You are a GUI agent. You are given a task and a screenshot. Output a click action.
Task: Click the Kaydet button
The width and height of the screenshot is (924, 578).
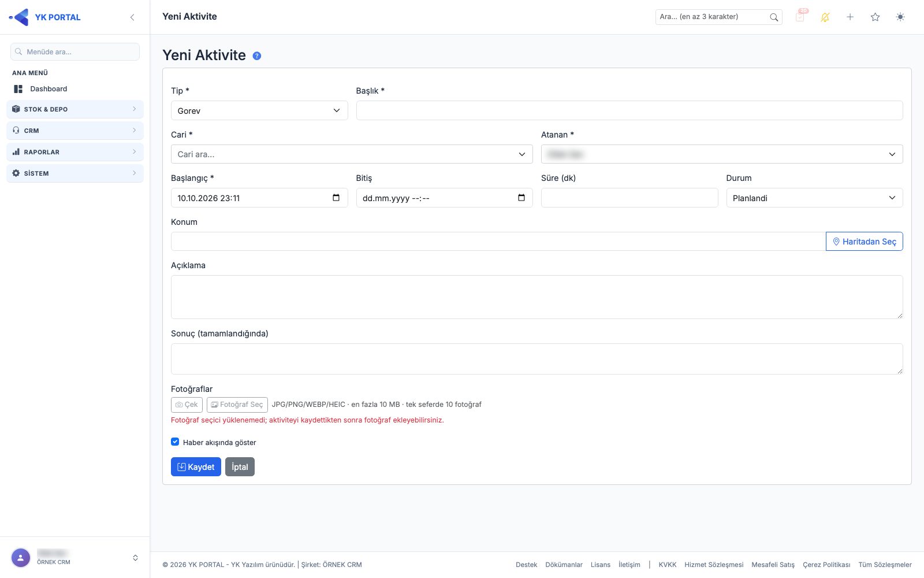[196, 467]
